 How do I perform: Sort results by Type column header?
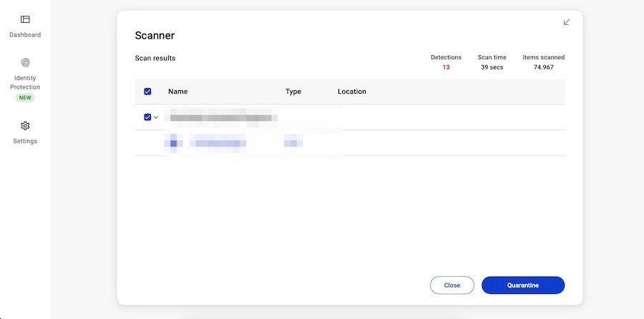pyautogui.click(x=293, y=92)
